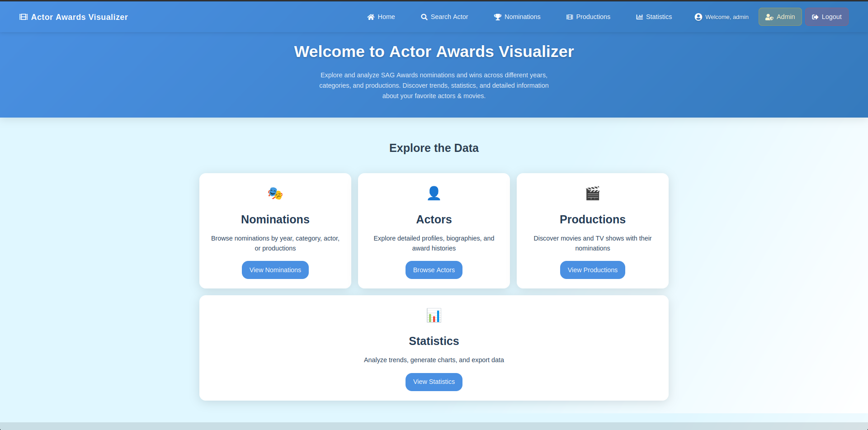Open the Admin panel button
The height and width of the screenshot is (430, 868).
coord(779,17)
